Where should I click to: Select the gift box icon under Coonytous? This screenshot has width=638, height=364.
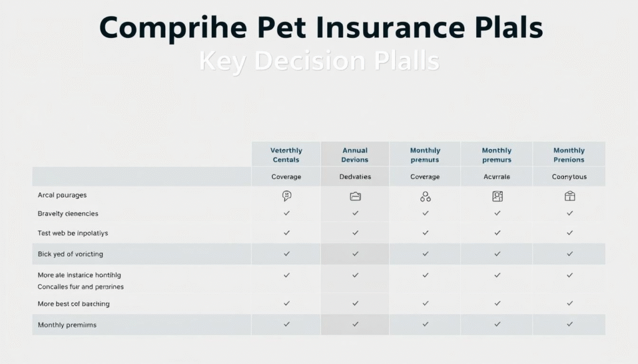[569, 196]
